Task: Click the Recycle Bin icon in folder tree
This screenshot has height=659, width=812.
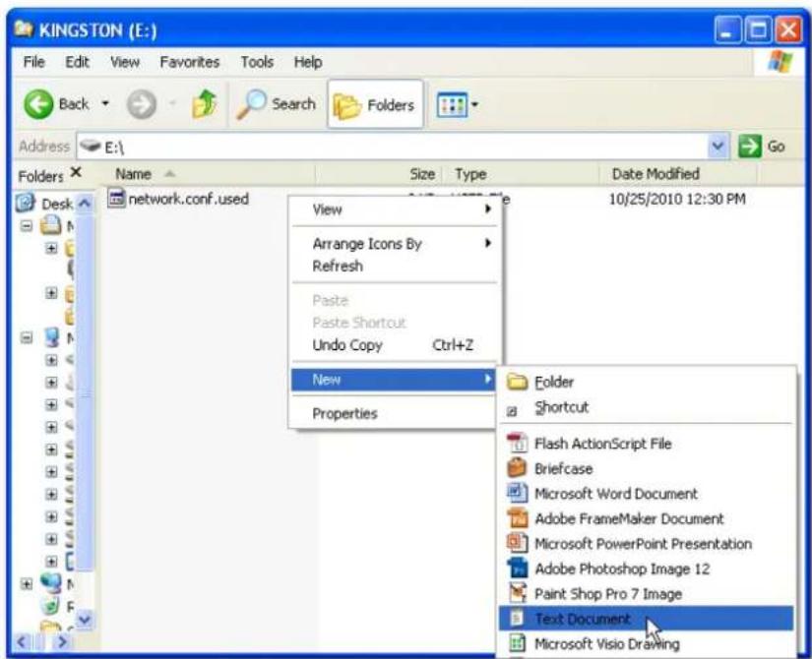Action: (51, 605)
